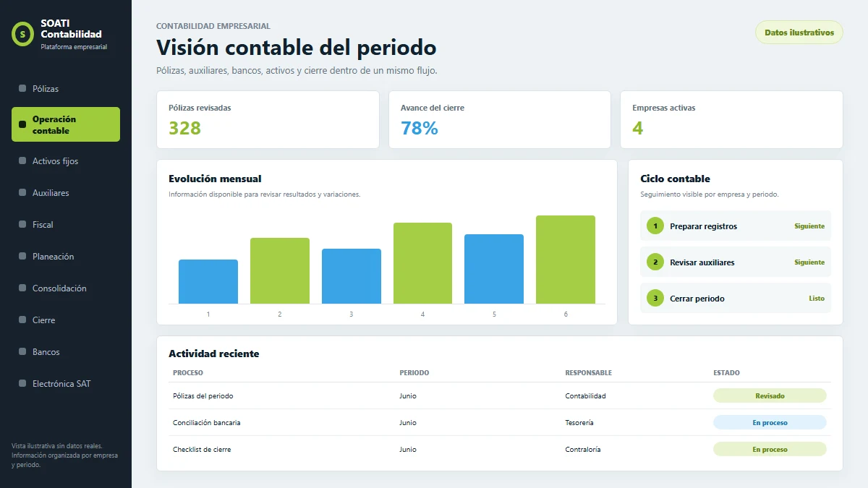
Task: Click Preparar registros step label
Action: coord(704,226)
